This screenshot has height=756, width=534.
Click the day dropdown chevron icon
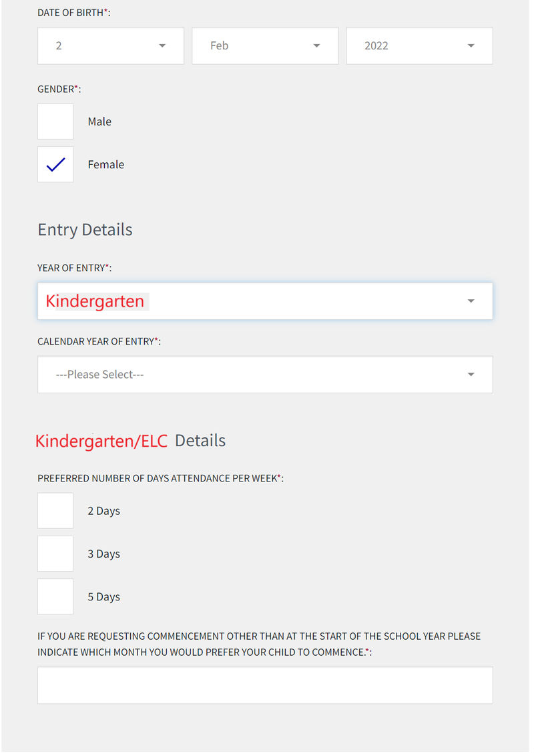click(162, 45)
